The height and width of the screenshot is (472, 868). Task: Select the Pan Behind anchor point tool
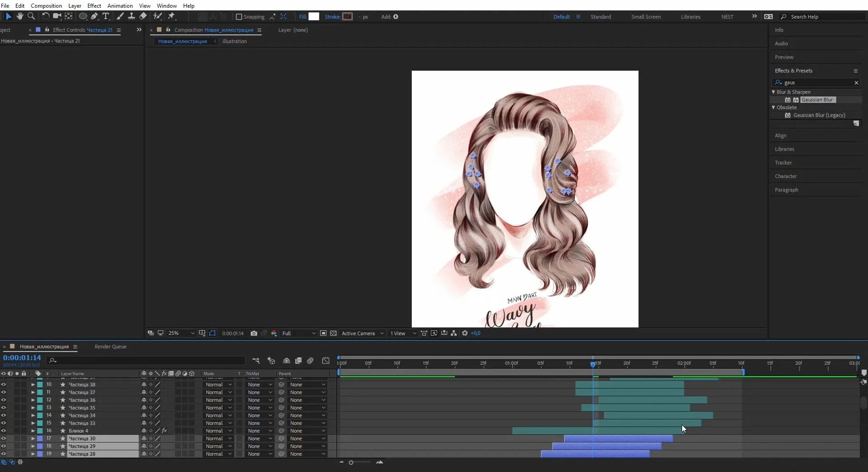(68, 16)
